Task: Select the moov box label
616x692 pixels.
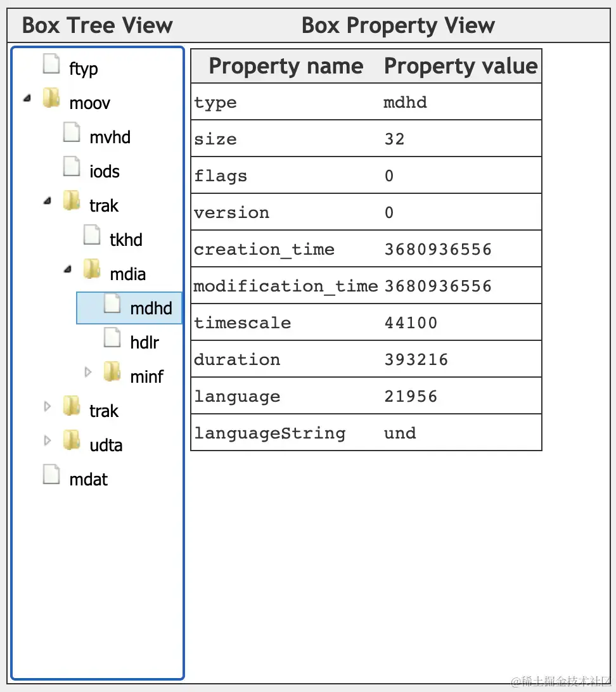Action: (89, 103)
